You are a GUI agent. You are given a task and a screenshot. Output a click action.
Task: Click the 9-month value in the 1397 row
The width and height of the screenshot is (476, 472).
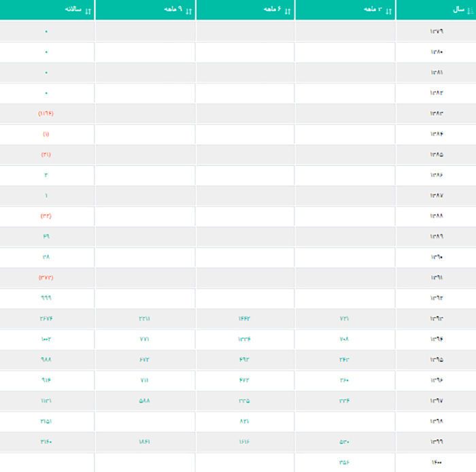pos(144,401)
